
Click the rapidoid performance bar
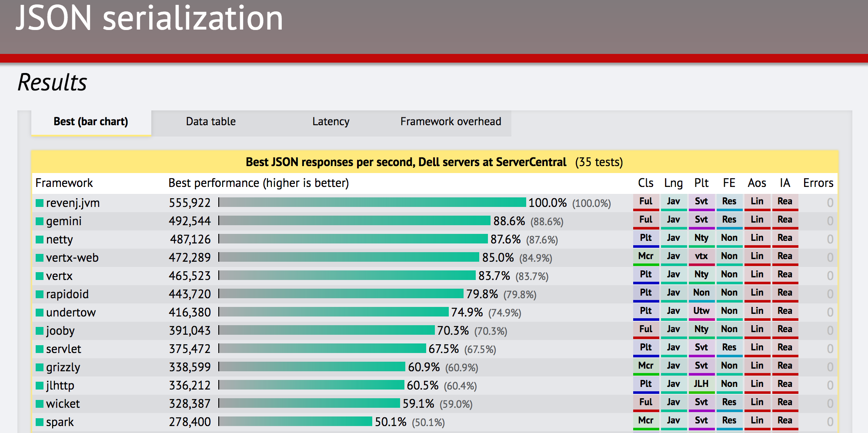[341, 294]
